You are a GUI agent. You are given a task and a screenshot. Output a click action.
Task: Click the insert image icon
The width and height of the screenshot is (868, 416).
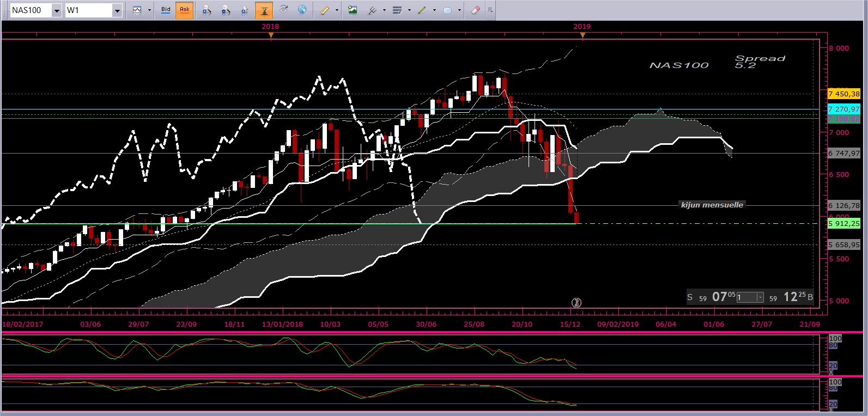click(x=353, y=10)
